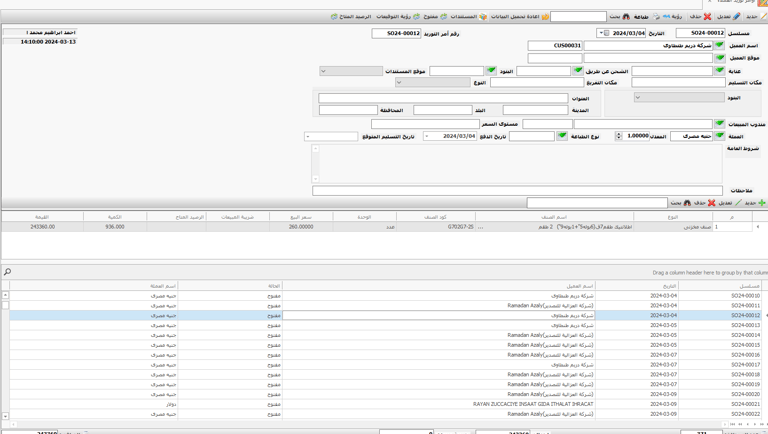Sort orders list by currency name column header
Viewport: 768px width, 434px height.
[x=93, y=286]
